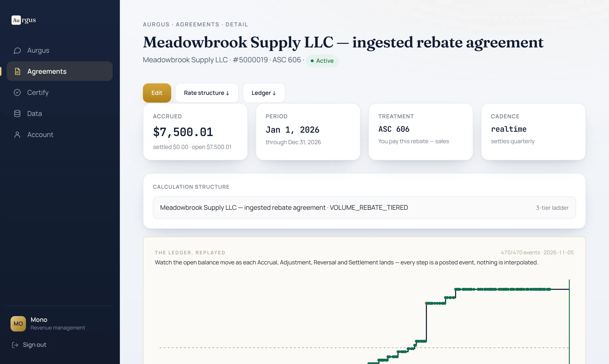Click the Agreements document icon

[x=18, y=71]
